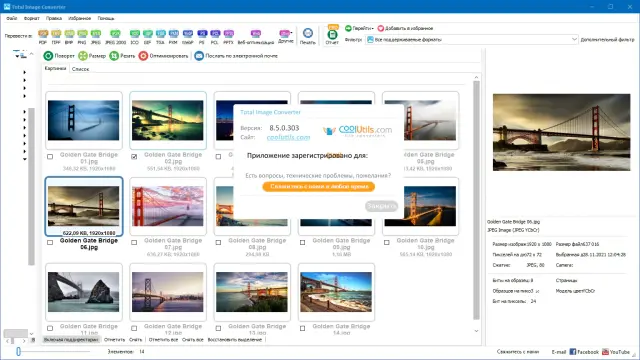This screenshot has width=640, height=360.
Task: Click Восстановить выделение button
Action: pyautogui.click(x=235, y=340)
